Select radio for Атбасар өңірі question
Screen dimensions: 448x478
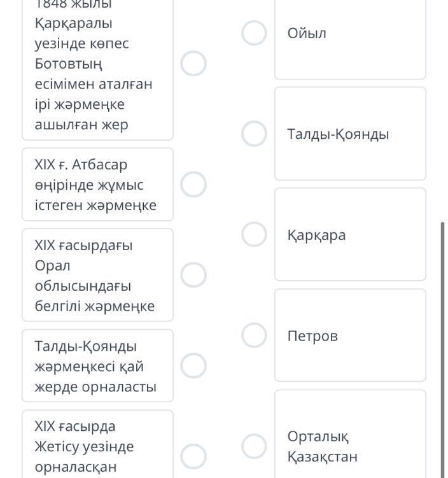pyautogui.click(x=193, y=185)
